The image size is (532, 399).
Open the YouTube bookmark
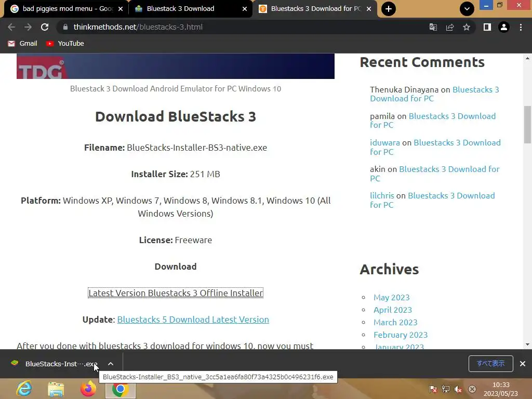click(x=65, y=44)
